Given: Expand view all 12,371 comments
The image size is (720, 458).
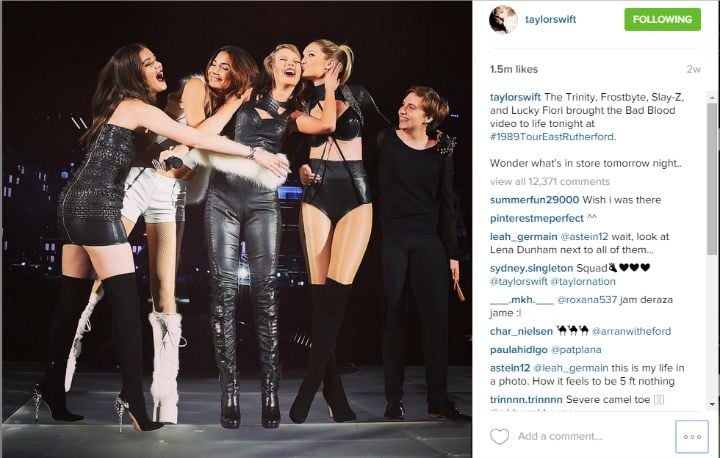Looking at the screenshot, I should pos(550,181).
